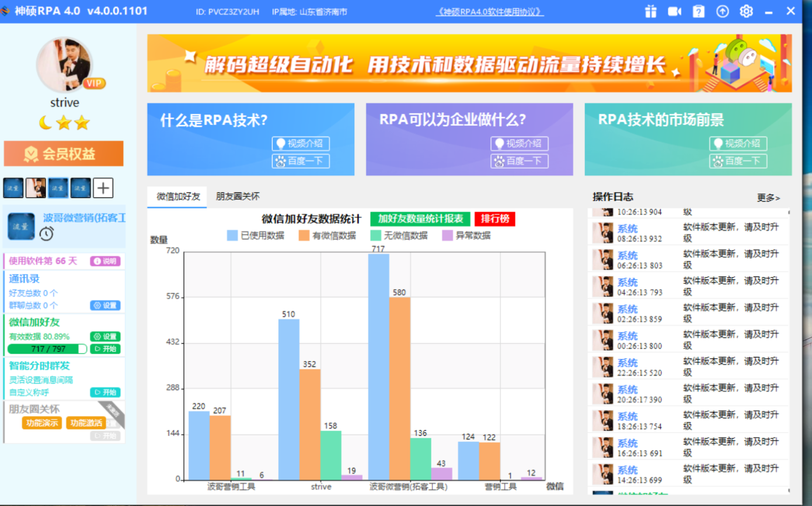
Task: Open 微信加好友 设置 settings button
Action: [105, 337]
